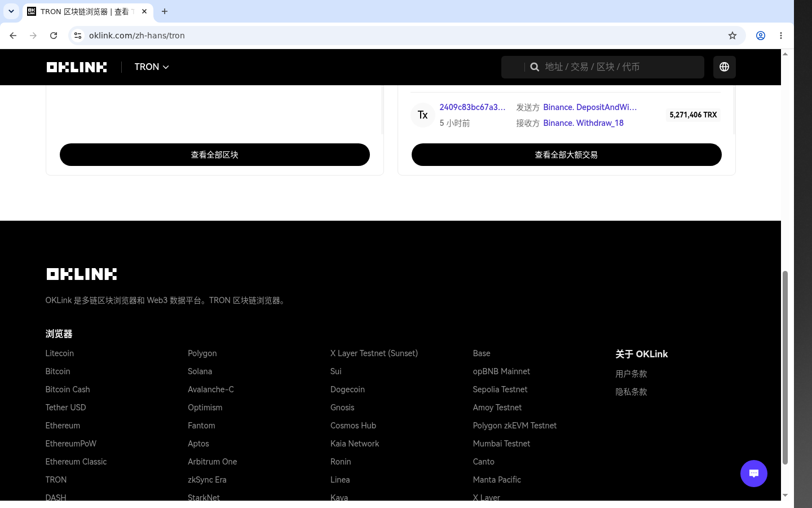Viewport: 812px width, 508px height.
Task: Open the Avalanche-C explorer link
Action: point(211,389)
